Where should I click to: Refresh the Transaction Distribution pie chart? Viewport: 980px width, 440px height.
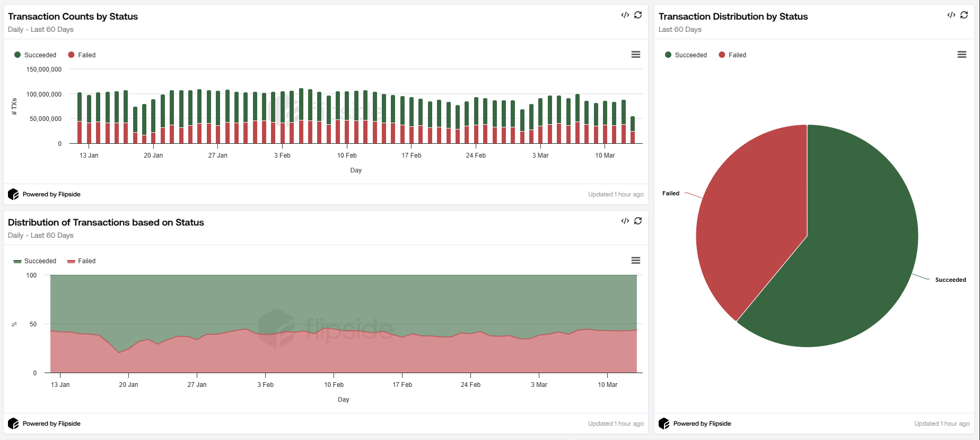(x=964, y=15)
